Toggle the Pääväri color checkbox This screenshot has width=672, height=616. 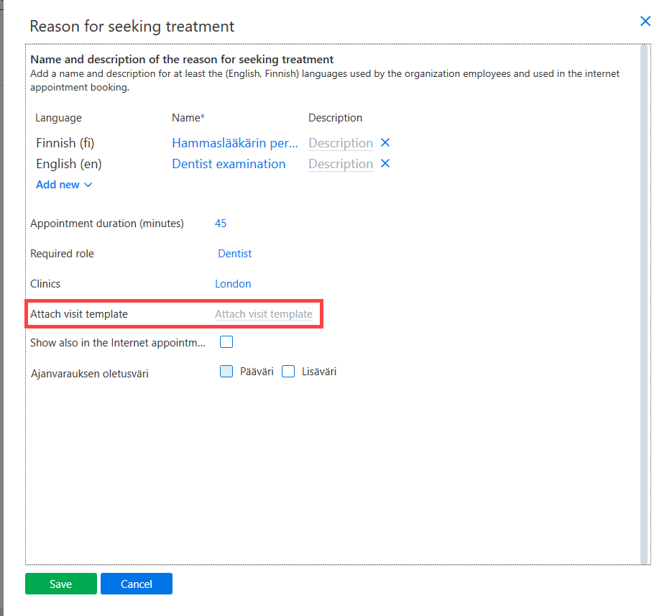[x=226, y=371]
